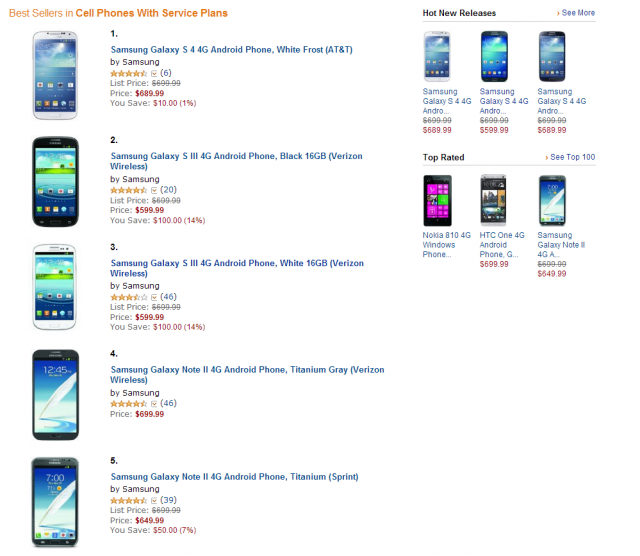
Task: Click star rating of Galaxy Note II Titanium Gray
Action: point(129,404)
